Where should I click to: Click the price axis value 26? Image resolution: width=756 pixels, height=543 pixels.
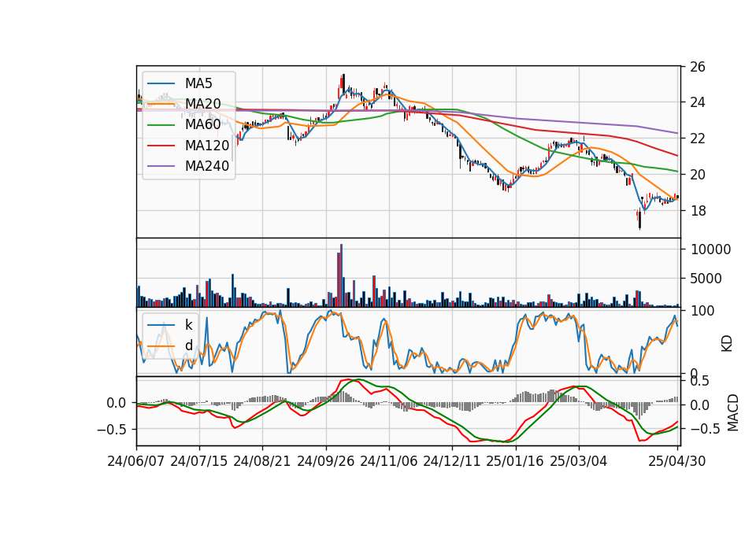[x=697, y=66]
